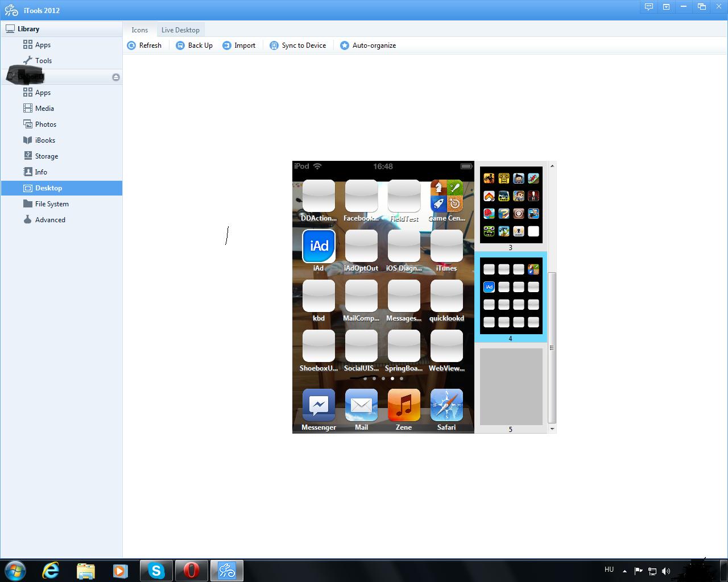Image resolution: width=728 pixels, height=582 pixels.
Task: Open iBooks in the sidebar
Action: point(39,140)
